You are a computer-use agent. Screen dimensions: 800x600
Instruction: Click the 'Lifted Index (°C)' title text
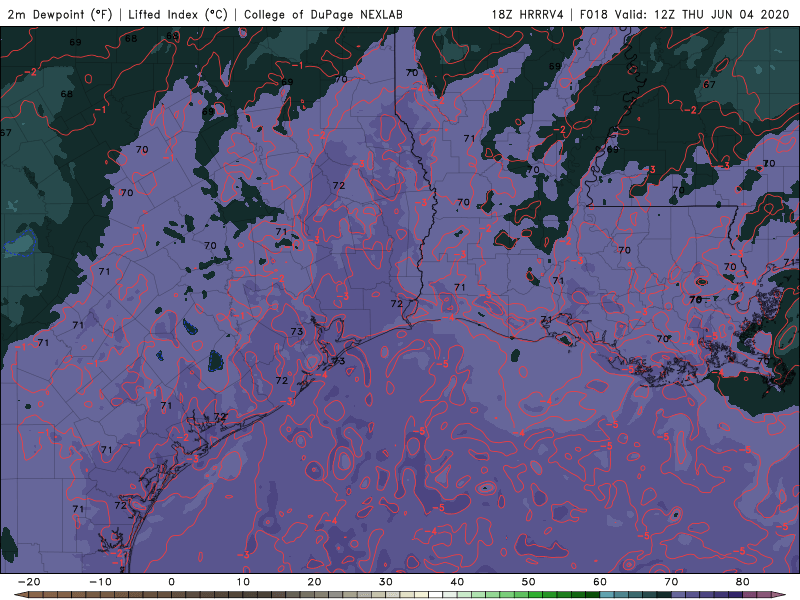(x=178, y=14)
